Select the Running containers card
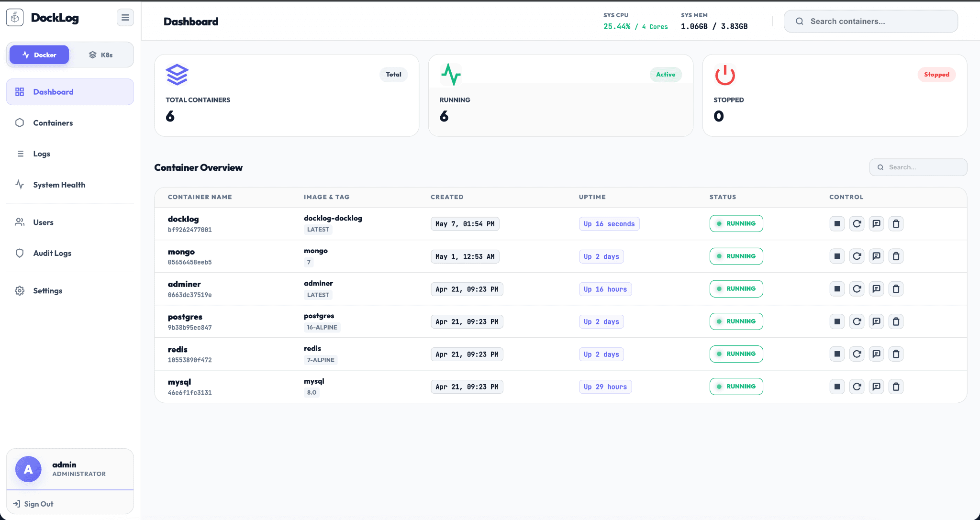The width and height of the screenshot is (980, 520). pos(561,95)
